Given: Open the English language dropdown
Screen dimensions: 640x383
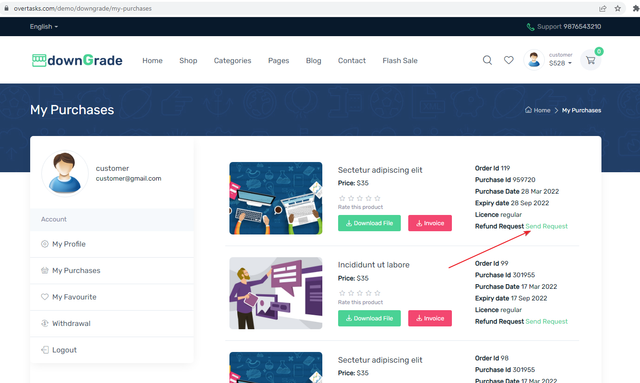Looking at the screenshot, I should pos(43,27).
